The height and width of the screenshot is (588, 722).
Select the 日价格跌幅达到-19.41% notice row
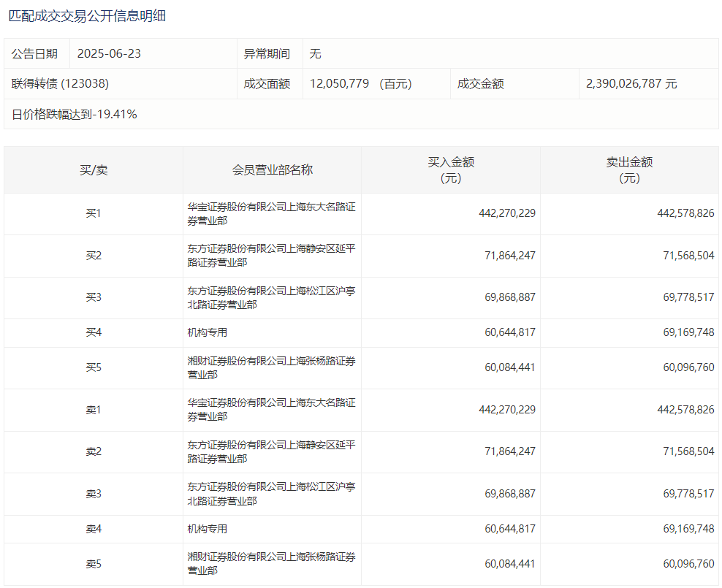75,115
